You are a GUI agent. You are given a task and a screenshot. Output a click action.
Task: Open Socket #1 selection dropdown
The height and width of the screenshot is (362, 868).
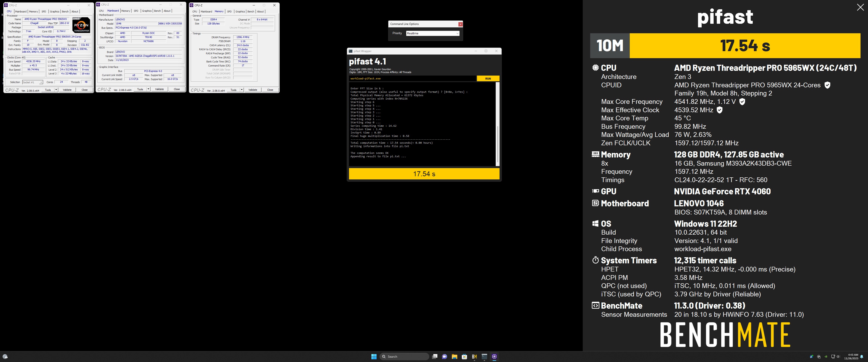point(33,82)
